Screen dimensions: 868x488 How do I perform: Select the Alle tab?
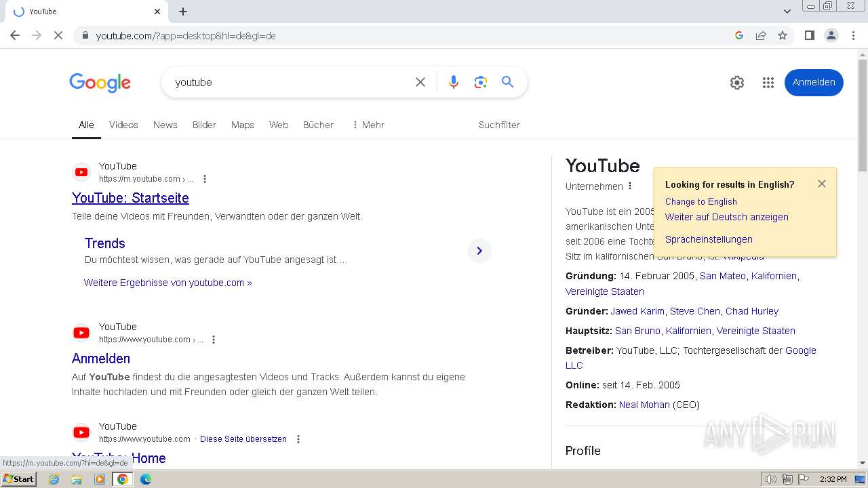click(86, 125)
